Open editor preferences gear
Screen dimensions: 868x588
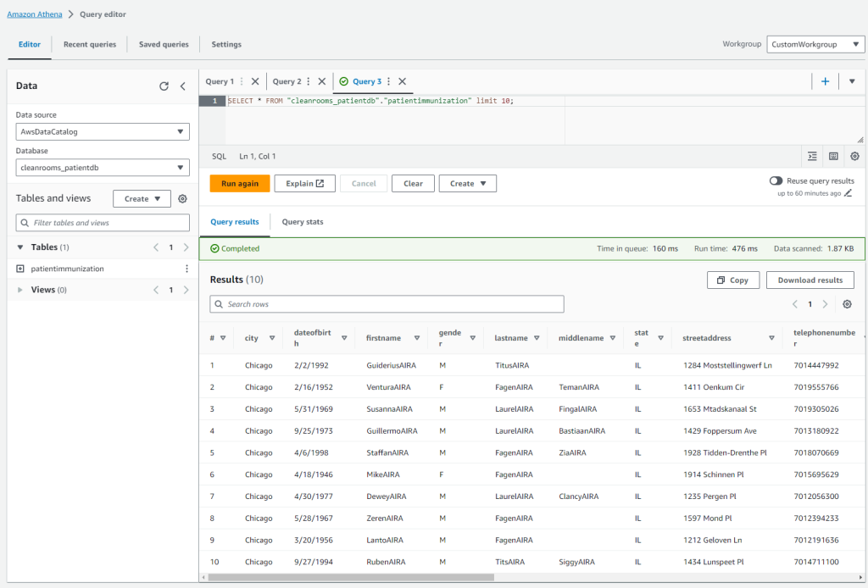point(854,157)
